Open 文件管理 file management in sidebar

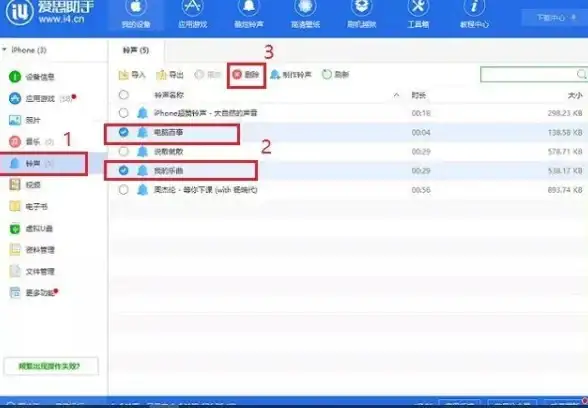[32, 271]
